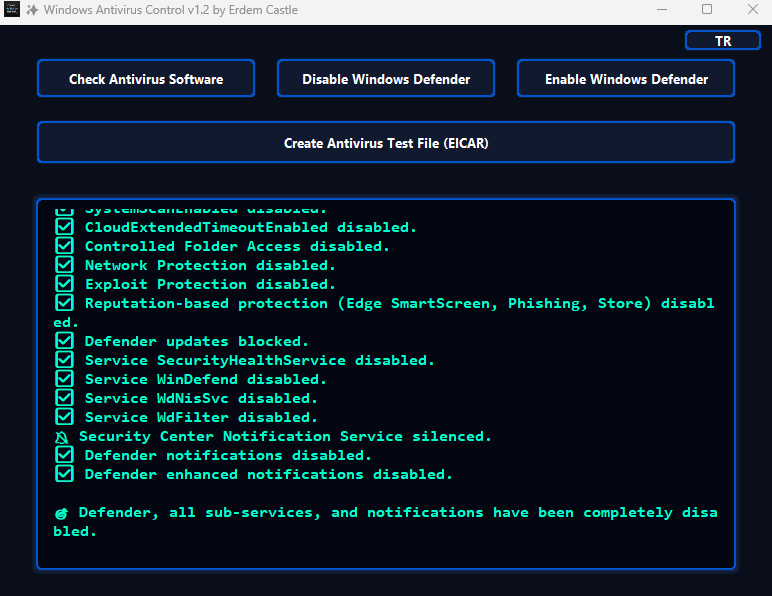Select text 'CloudExtendedTimeoutEnabled disabled.'
The height and width of the screenshot is (596, 772).
[251, 227]
